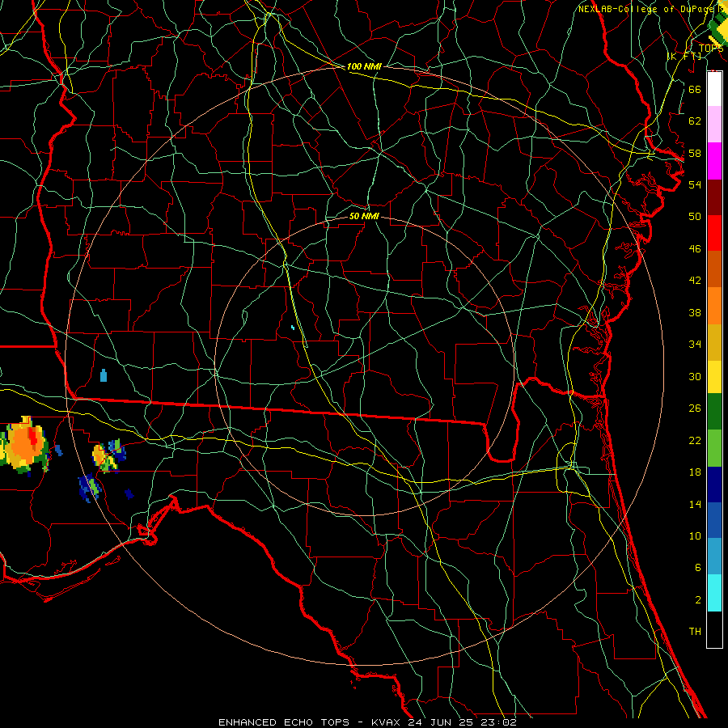This screenshot has height=728, width=728.
Task: Click the small light-blue echo in the western county
Action: click(x=103, y=375)
